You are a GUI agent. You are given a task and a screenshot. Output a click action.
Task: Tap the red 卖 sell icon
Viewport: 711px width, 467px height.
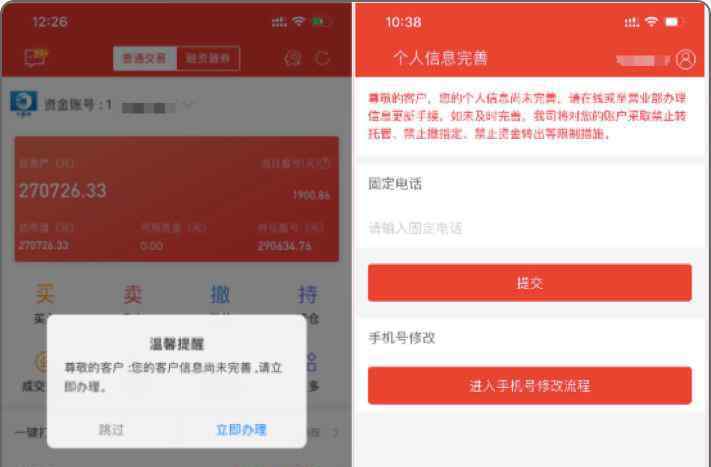click(x=133, y=294)
